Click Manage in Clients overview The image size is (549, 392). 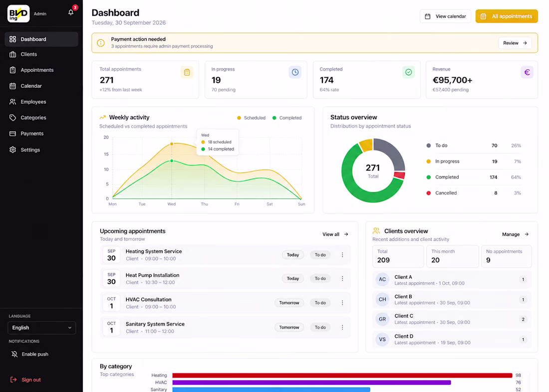coord(516,234)
